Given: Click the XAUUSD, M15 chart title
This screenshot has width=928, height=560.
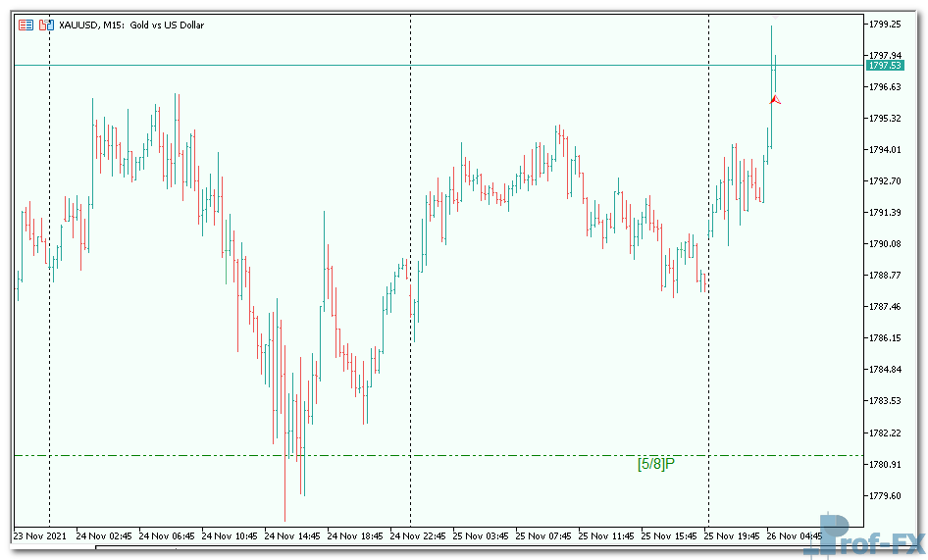Looking at the screenshot, I should click(x=131, y=25).
